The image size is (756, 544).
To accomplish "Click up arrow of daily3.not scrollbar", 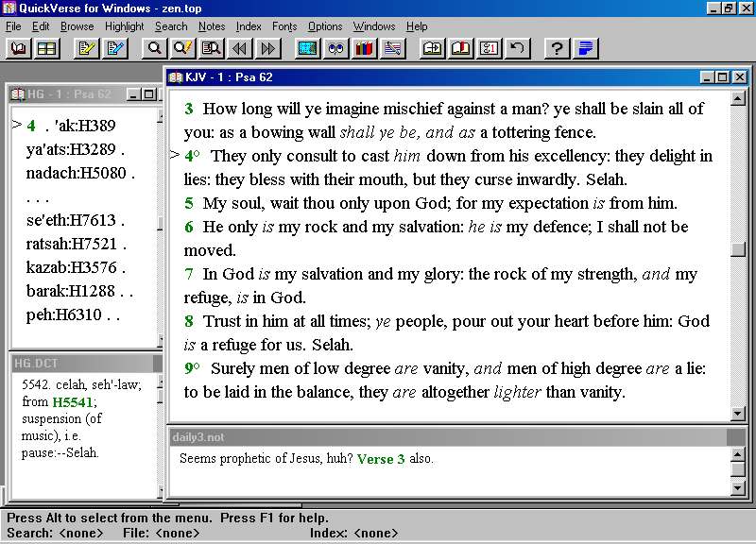I will tap(738, 454).
